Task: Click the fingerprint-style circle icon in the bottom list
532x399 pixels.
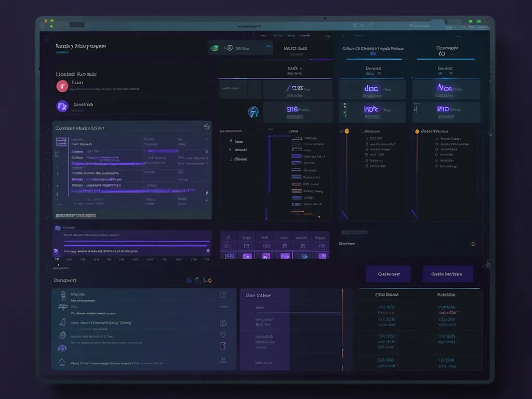Action: point(63,336)
